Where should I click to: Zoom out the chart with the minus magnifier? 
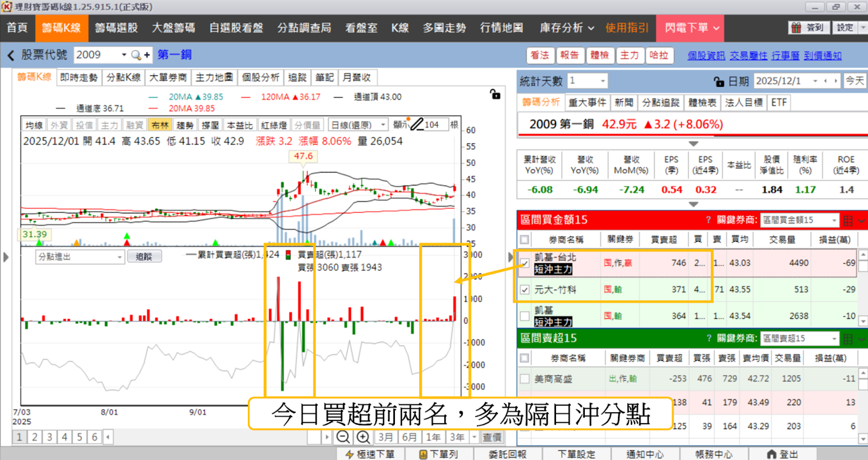pos(343,437)
